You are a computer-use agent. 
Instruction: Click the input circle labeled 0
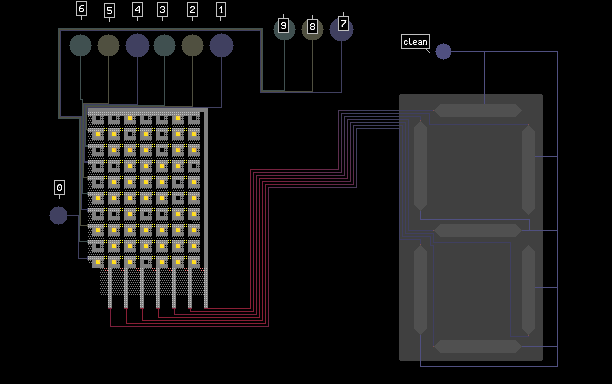point(59,215)
